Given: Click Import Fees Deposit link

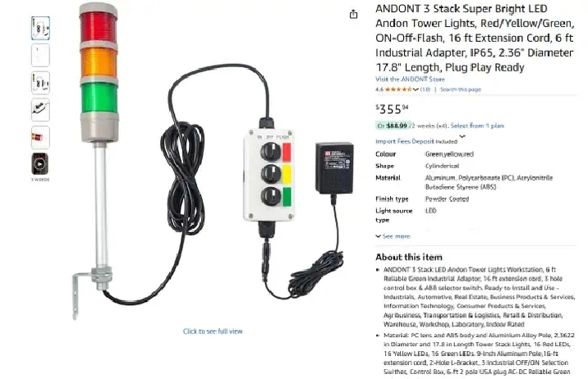Looking at the screenshot, I should click(x=405, y=141).
